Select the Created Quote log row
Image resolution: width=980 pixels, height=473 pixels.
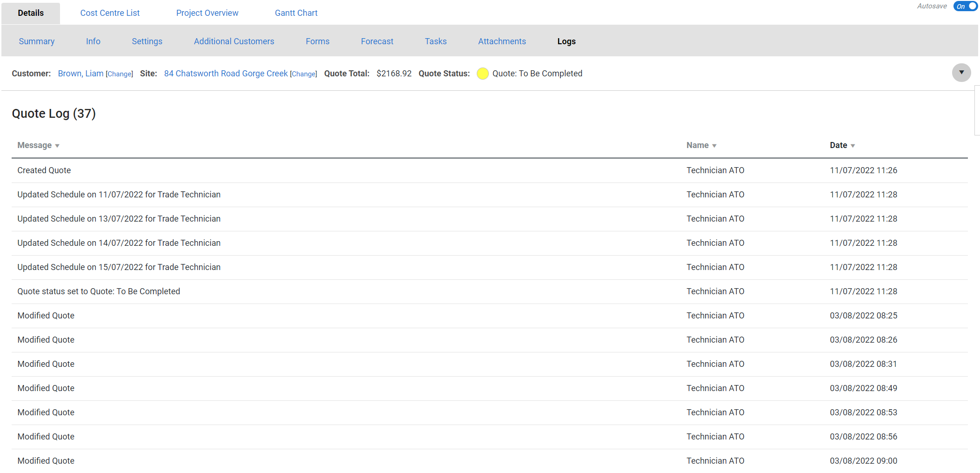(x=44, y=170)
